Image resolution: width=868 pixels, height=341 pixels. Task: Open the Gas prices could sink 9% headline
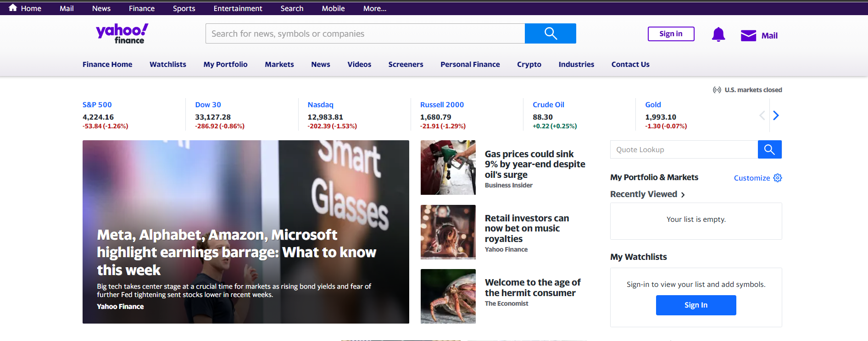[x=535, y=164]
